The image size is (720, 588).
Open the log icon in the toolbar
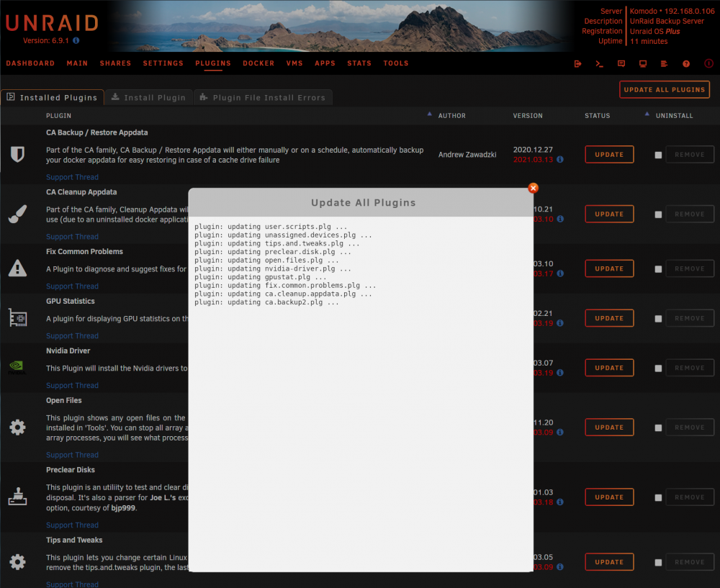pyautogui.click(x=664, y=64)
